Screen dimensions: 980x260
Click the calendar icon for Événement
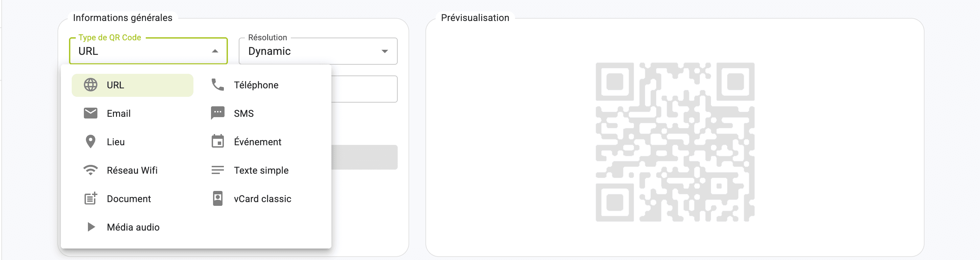point(218,142)
